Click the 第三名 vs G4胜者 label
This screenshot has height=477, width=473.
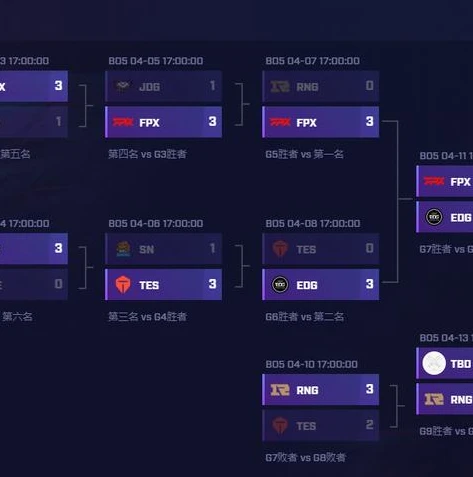148,316
